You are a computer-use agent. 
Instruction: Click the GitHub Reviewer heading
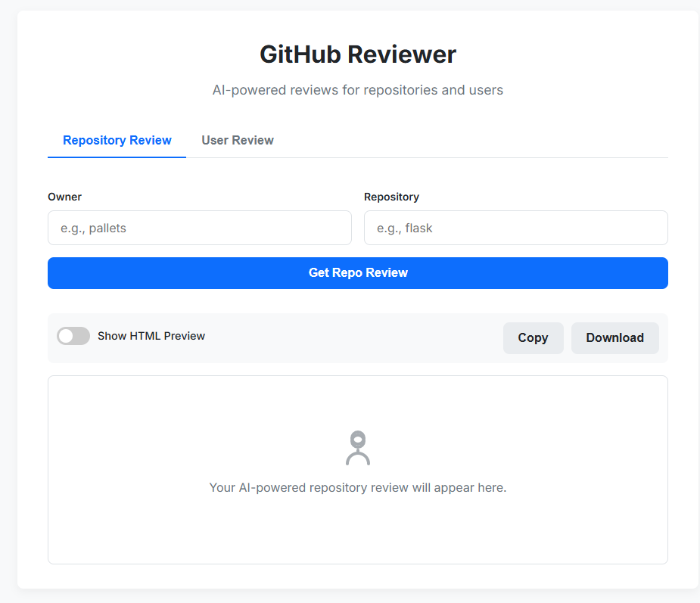point(358,54)
